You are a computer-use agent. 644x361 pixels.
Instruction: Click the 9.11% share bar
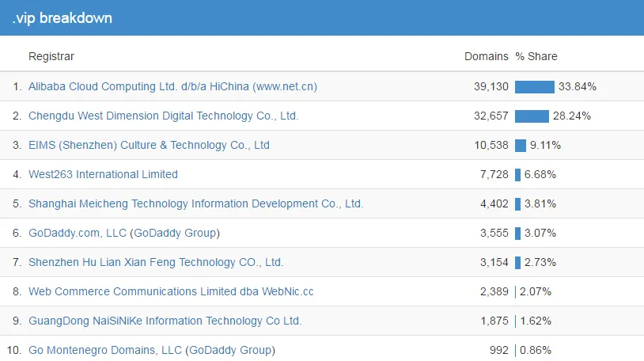521,145
